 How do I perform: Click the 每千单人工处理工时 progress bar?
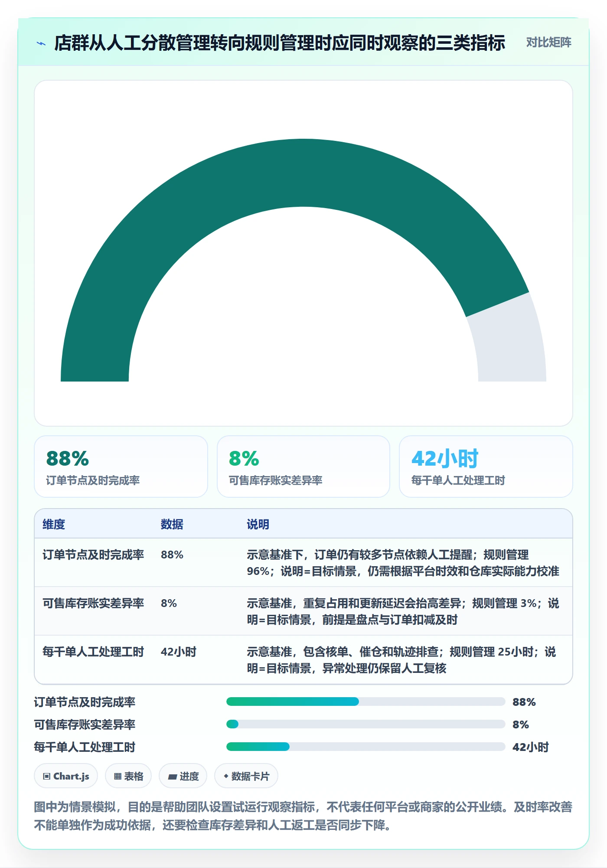[366, 747]
